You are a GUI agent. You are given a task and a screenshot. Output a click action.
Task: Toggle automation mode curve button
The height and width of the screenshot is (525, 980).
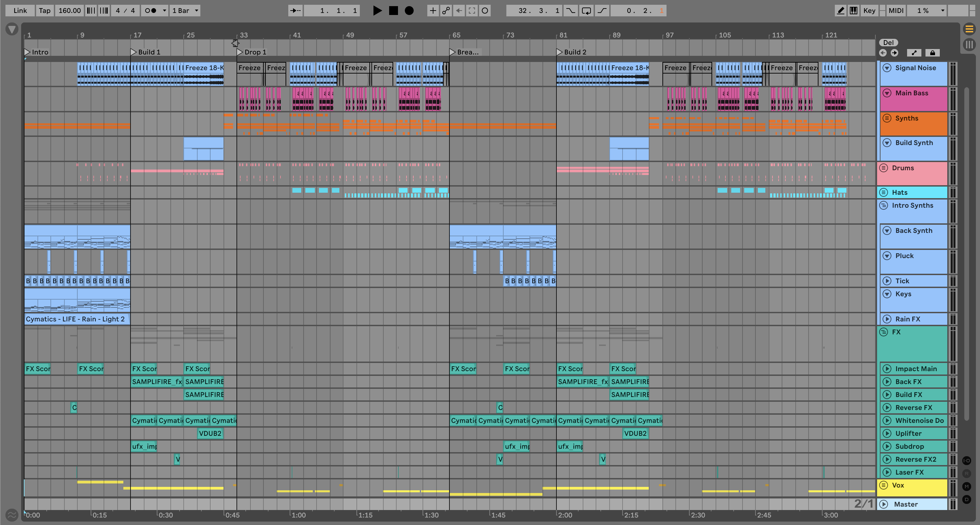point(914,53)
